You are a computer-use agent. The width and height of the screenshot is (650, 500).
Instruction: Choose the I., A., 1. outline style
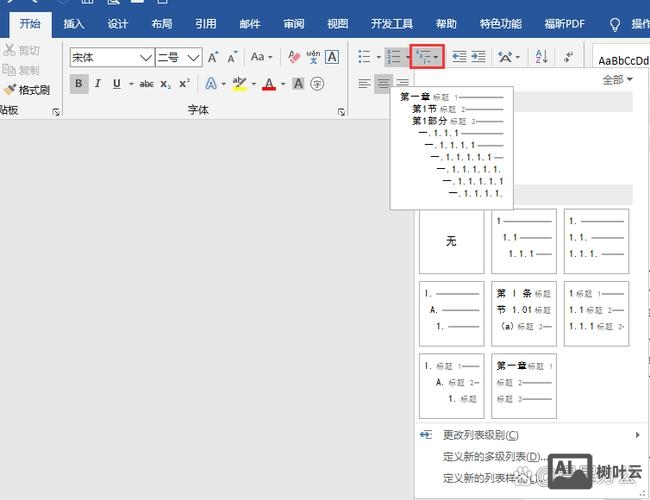(x=451, y=313)
